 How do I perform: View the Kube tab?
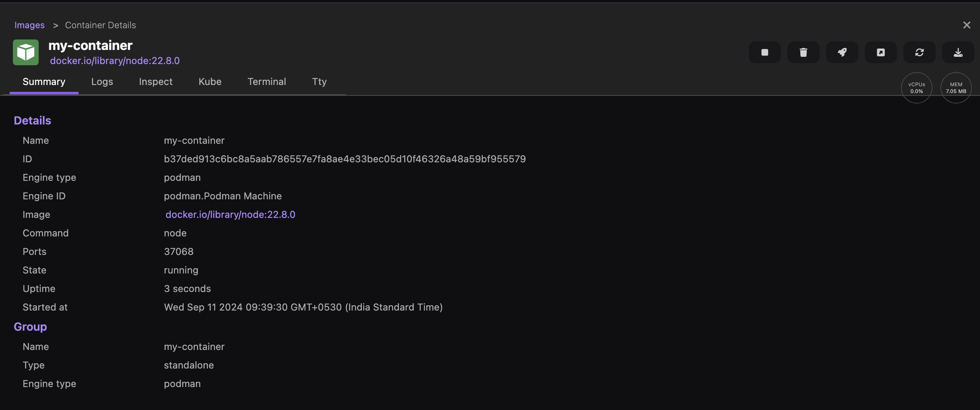[x=210, y=81]
